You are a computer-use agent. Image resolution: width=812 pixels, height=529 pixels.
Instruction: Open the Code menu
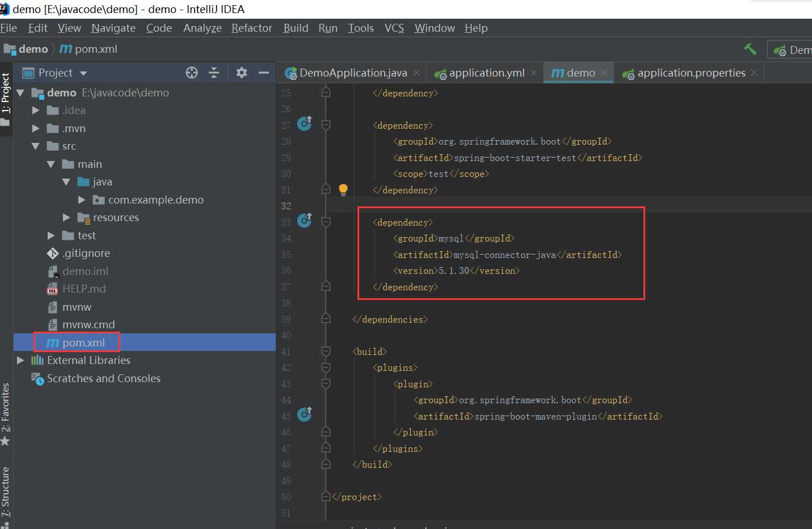pos(159,28)
